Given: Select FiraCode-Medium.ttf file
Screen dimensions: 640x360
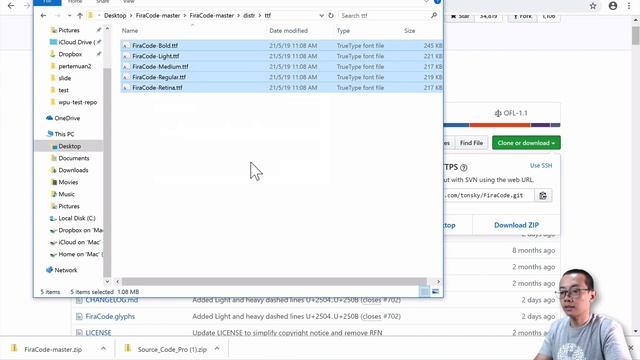Looking at the screenshot, I should pyautogui.click(x=282, y=67).
